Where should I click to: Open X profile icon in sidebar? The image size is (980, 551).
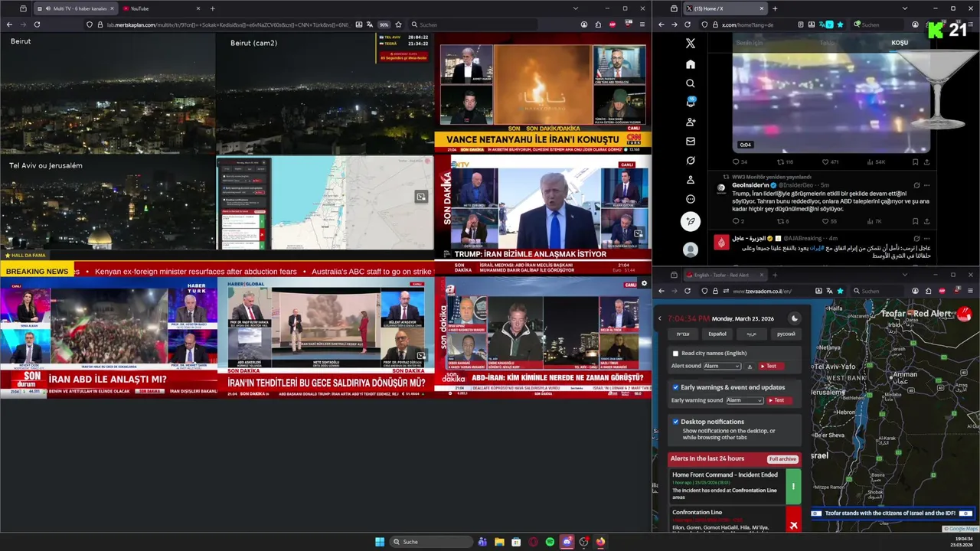point(691,180)
